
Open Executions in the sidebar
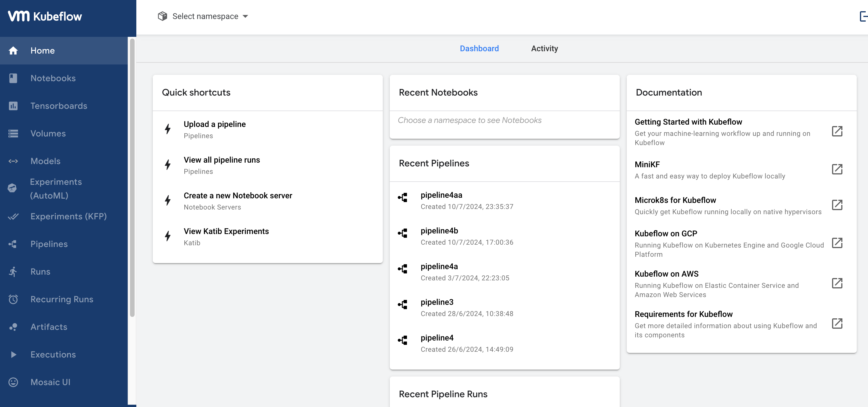[x=64, y=355]
